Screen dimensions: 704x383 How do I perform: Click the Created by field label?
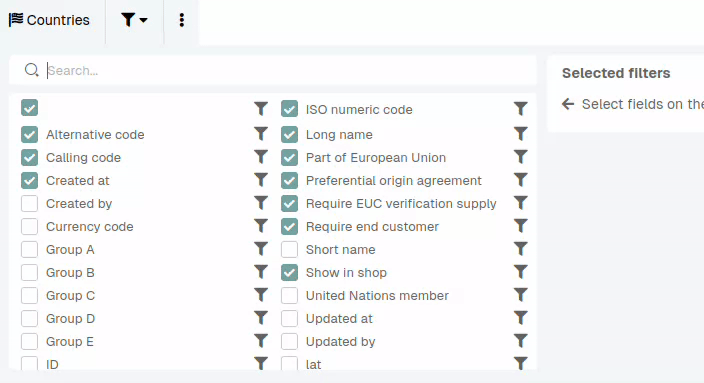point(79,203)
